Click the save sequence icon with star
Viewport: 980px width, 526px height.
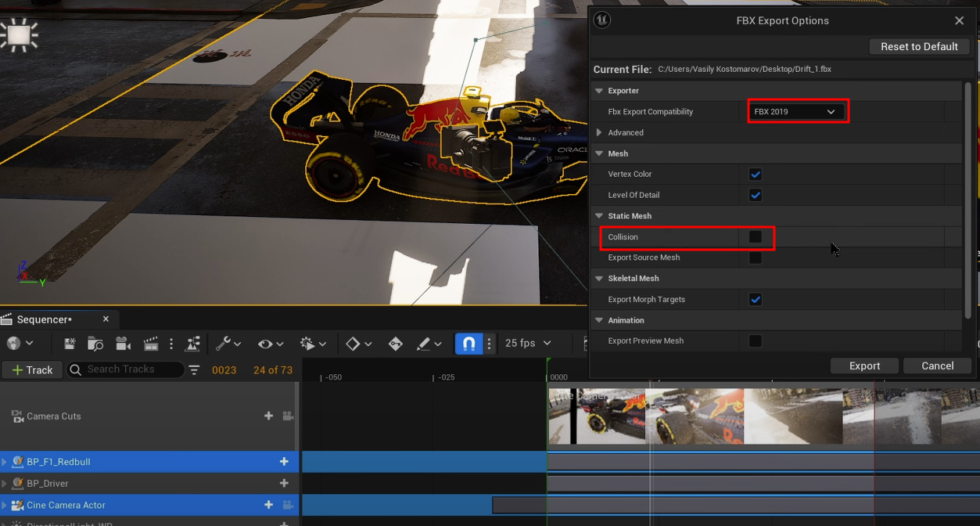click(70, 343)
